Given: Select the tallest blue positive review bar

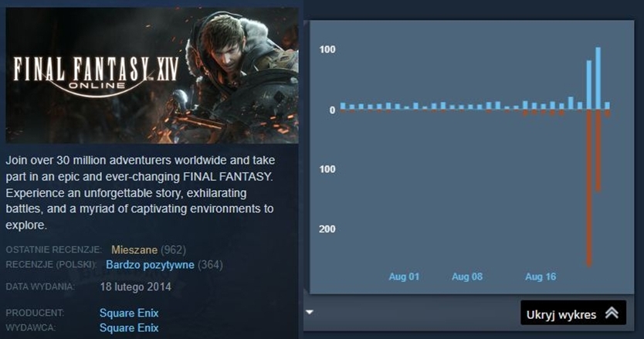Looking at the screenshot, I should 598,79.
